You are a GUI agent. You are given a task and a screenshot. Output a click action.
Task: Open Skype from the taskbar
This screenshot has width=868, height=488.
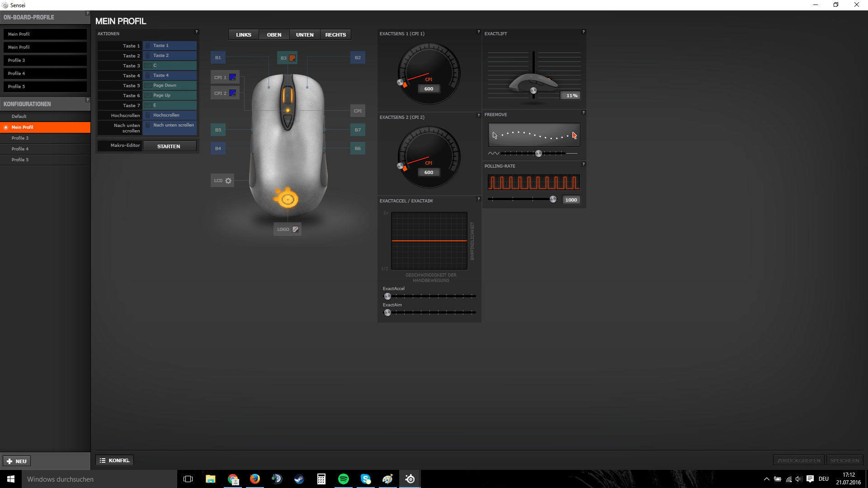coord(365,479)
